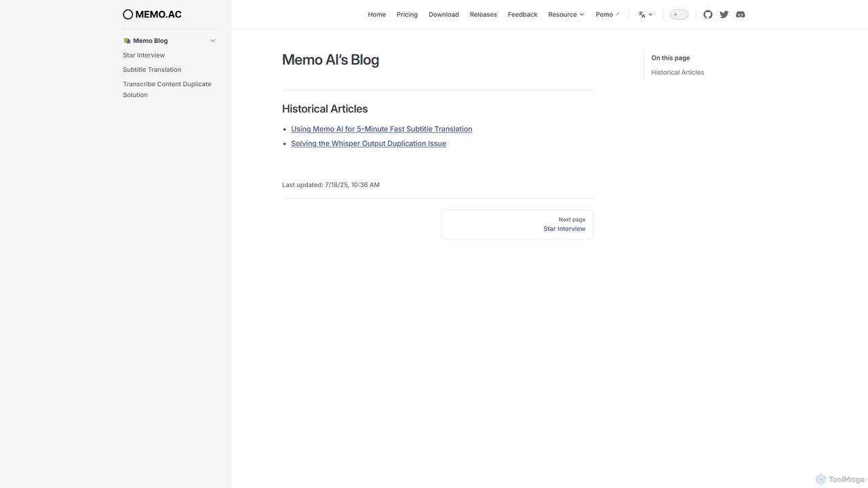Open the Releases page
The image size is (868, 488).
[x=484, y=14]
